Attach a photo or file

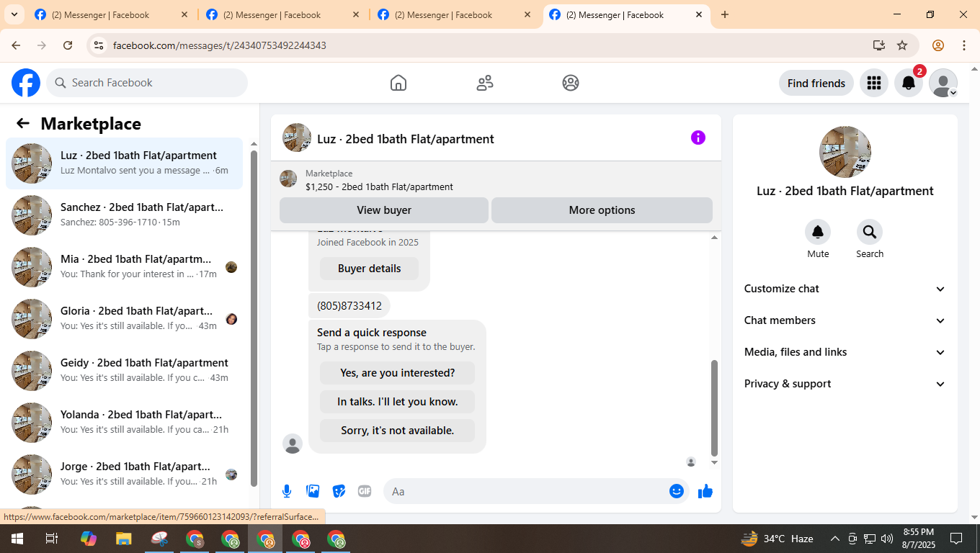[x=313, y=491]
